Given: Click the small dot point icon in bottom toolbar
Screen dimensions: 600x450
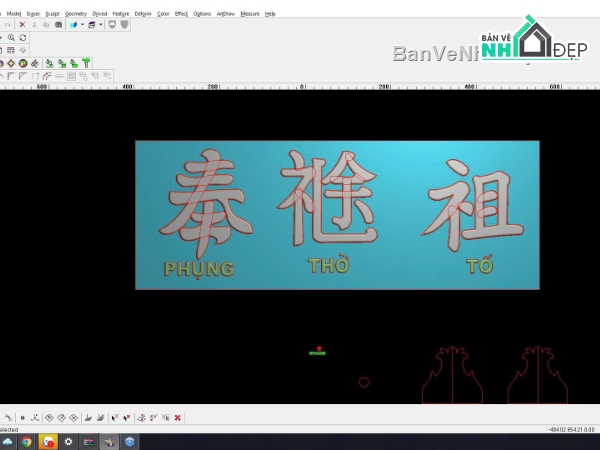Looking at the screenshot, I should 23,418.
